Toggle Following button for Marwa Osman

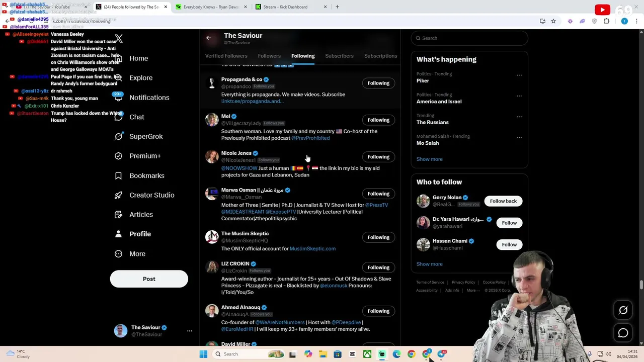(378, 194)
